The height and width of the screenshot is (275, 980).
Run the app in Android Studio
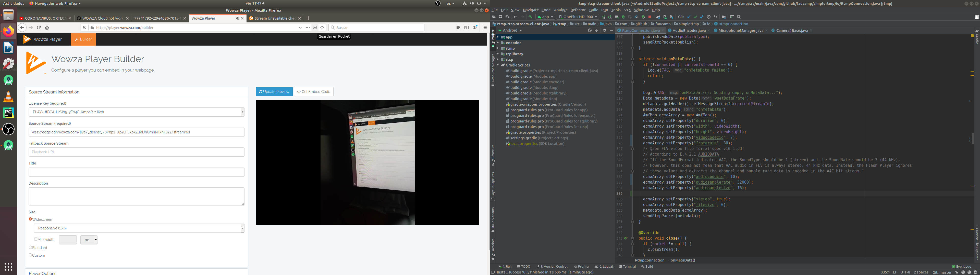[x=604, y=17]
